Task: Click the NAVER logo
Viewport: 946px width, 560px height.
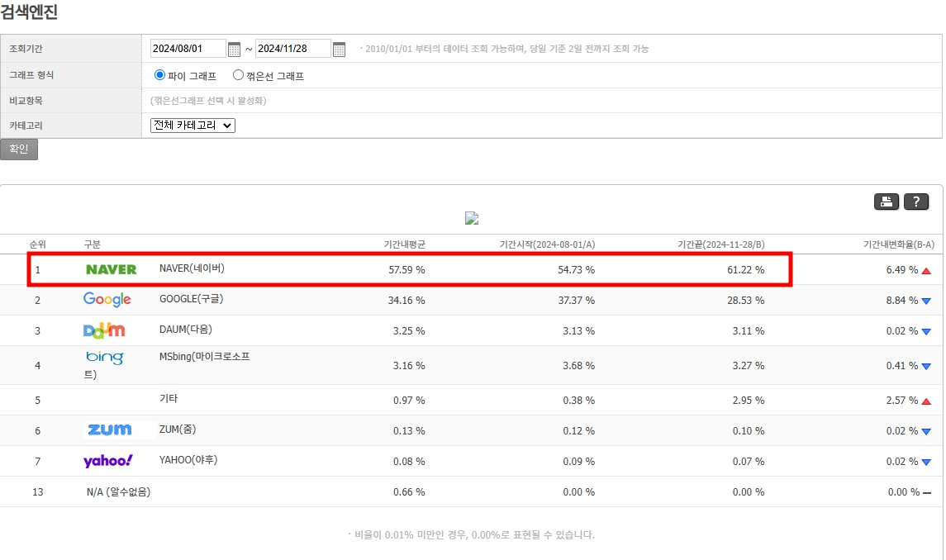Action: point(111,270)
